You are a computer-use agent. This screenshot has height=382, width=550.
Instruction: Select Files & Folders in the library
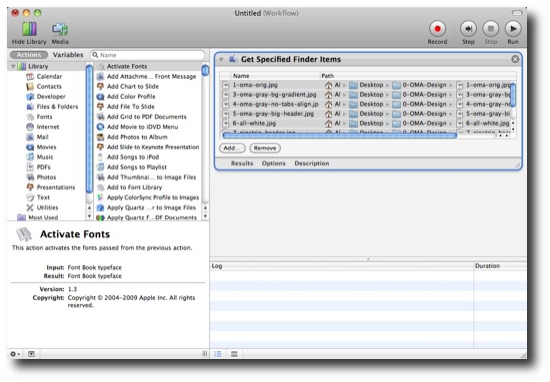pos(57,107)
